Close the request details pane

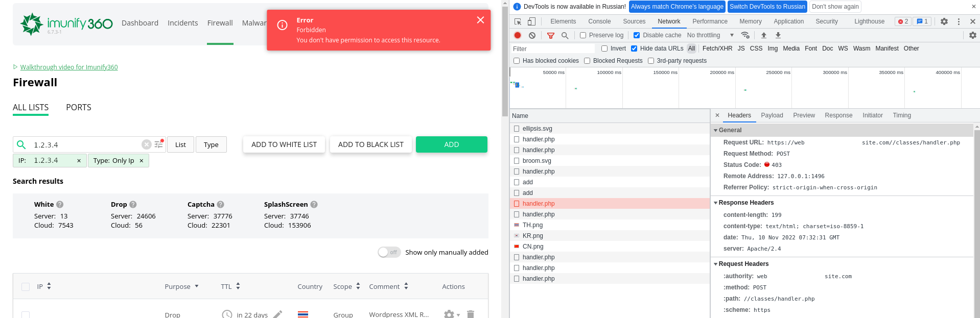(717, 115)
